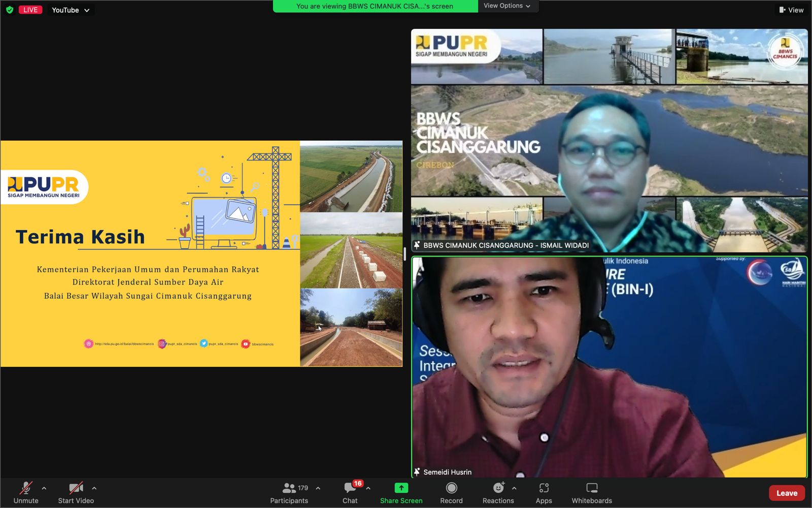Click the slide's website link icon
Screen dimensions: 812x508
tap(88, 344)
